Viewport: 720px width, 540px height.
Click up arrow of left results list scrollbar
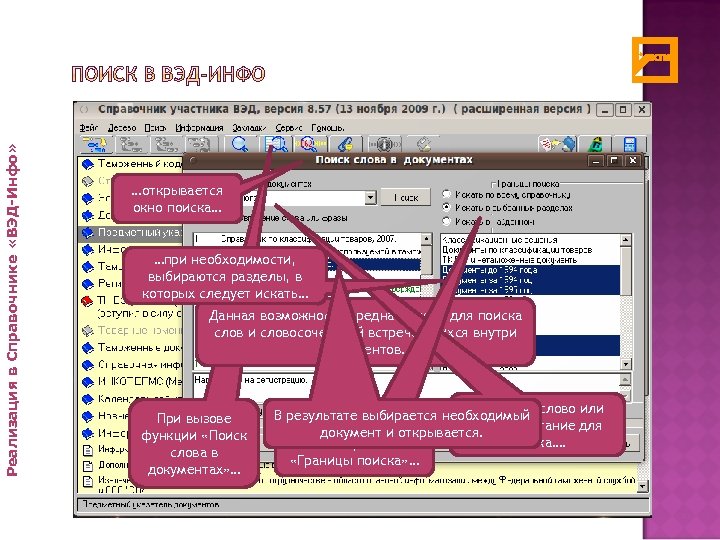(x=427, y=239)
